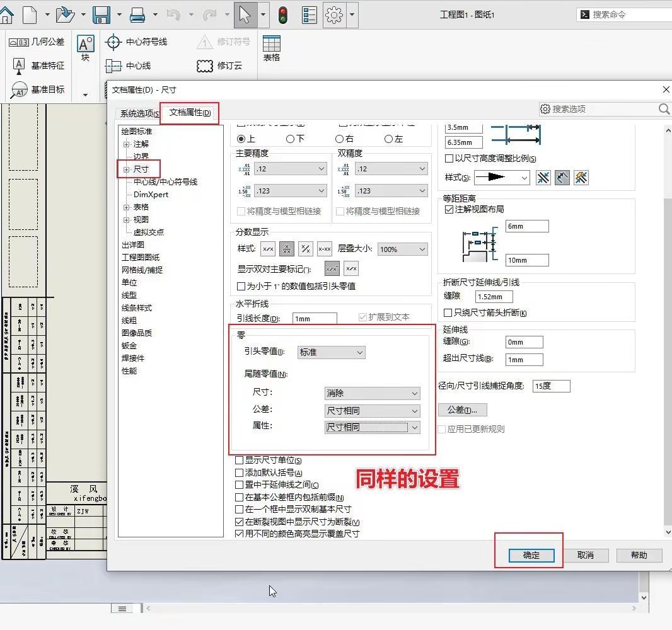The width and height of the screenshot is (672, 630).
Task: Open the 属性 trailing zeros dropdown
Action: pos(373,427)
